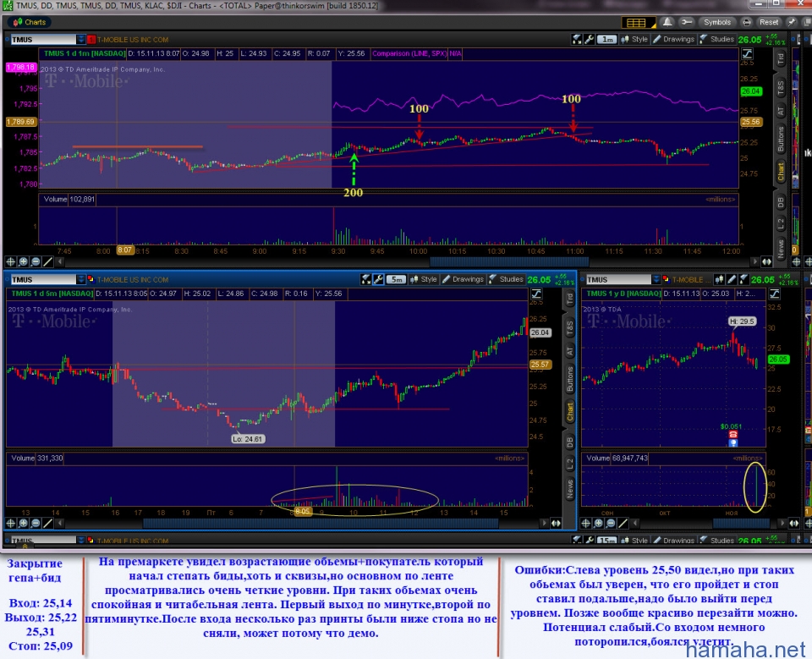Toggle the Buttons side panel on 1m chart
Image resolution: width=812 pixels, height=659 pixels.
[x=781, y=139]
